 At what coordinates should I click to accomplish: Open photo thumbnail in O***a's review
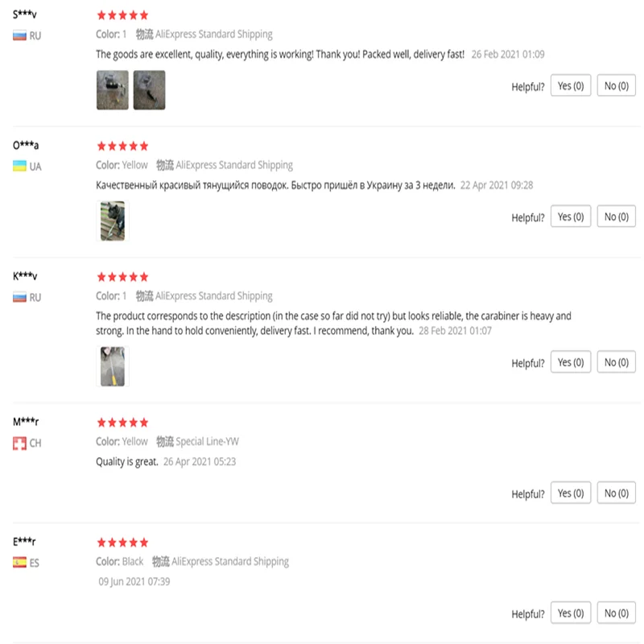[x=112, y=221]
